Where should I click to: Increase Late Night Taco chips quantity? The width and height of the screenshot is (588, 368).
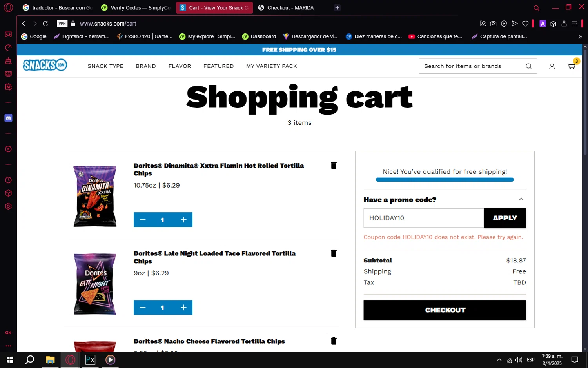(183, 308)
